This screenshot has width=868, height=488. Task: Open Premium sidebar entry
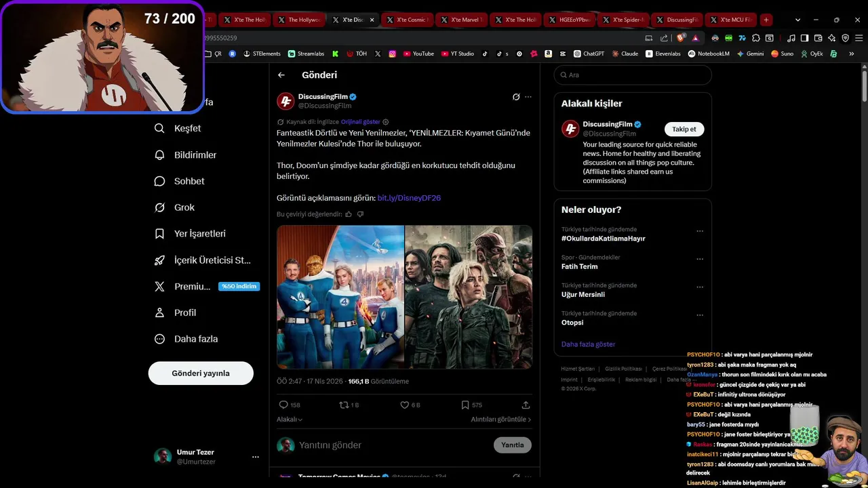(207, 286)
